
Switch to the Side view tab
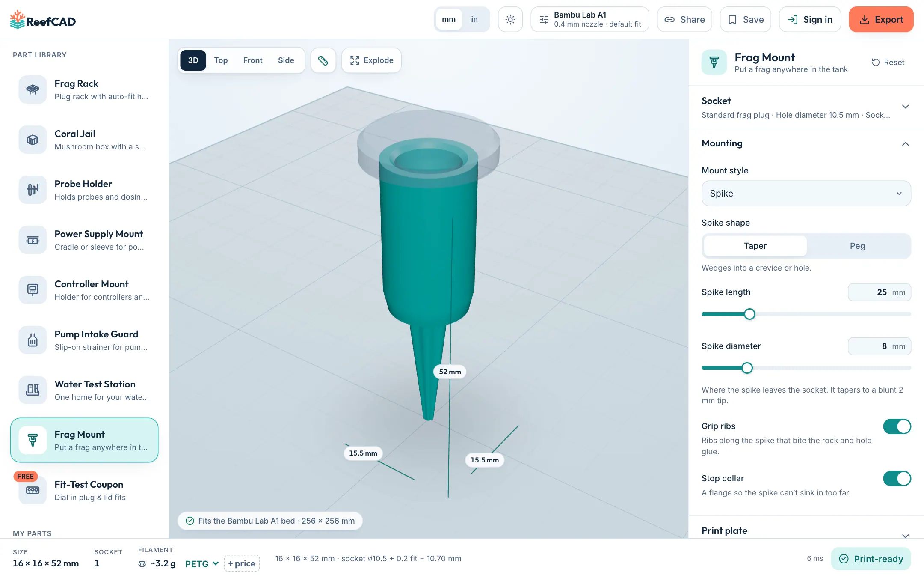286,60
